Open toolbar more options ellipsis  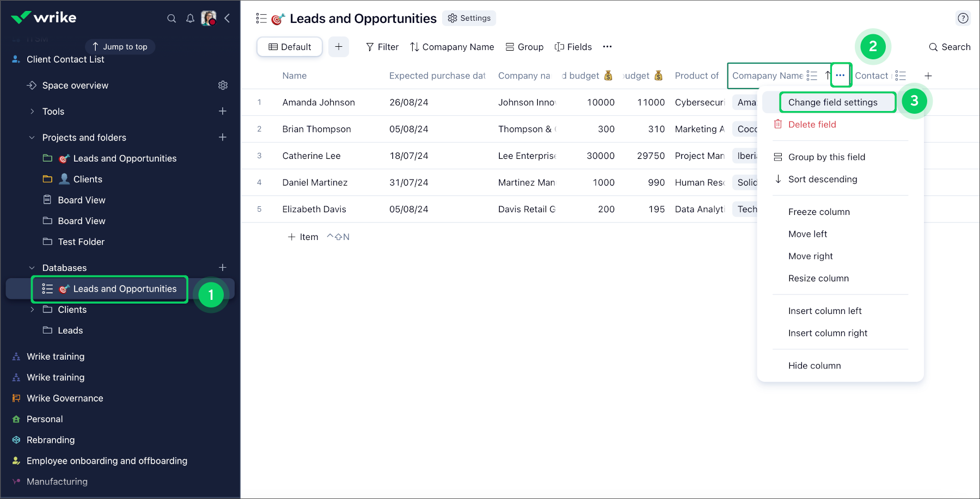click(607, 47)
